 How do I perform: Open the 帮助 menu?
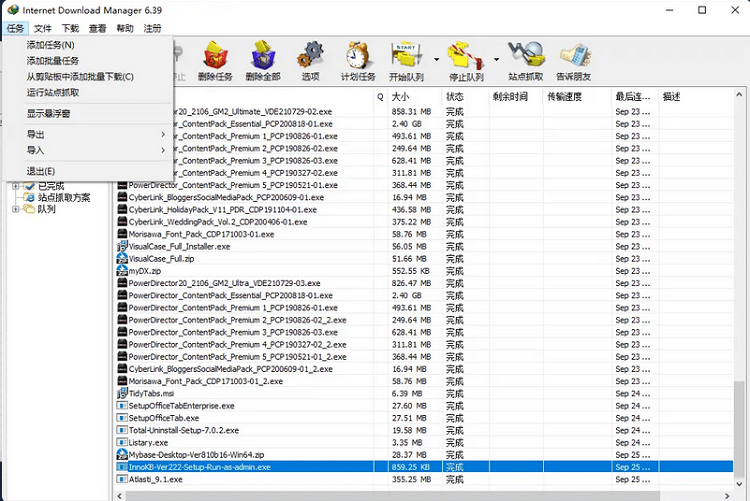pyautogui.click(x=125, y=29)
